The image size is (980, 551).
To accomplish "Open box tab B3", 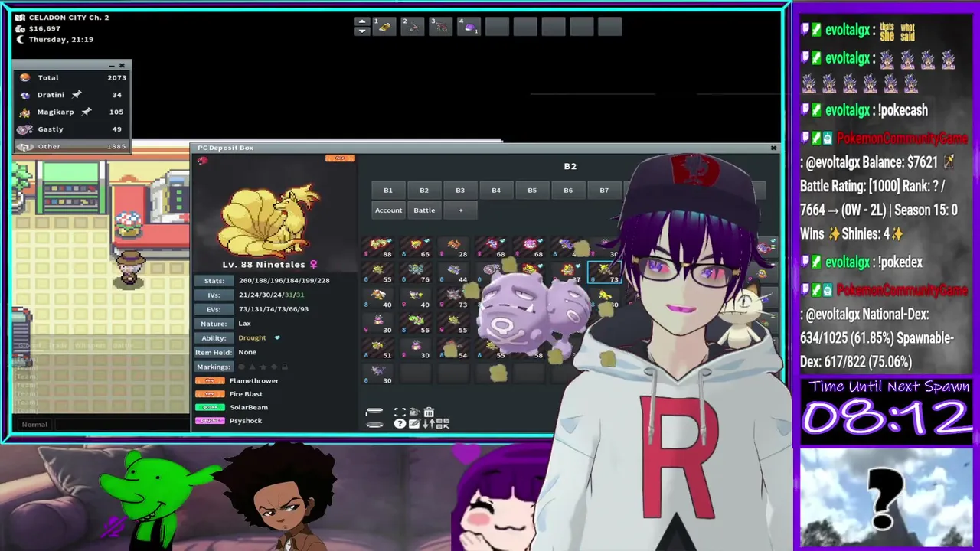I will tap(460, 190).
